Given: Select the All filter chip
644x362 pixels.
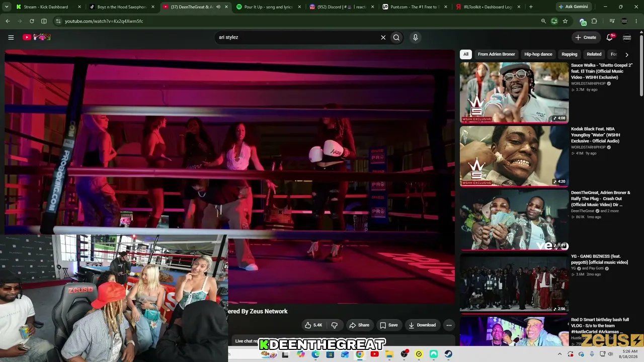Looking at the screenshot, I should (466, 54).
